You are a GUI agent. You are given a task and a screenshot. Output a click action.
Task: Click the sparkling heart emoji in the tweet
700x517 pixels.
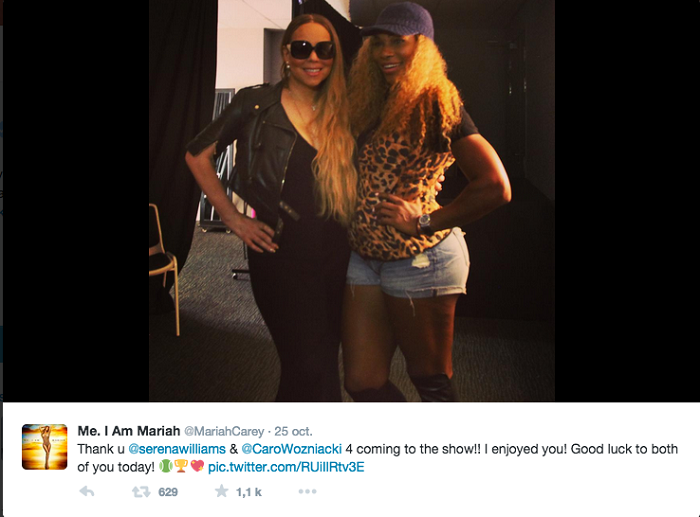point(197,467)
